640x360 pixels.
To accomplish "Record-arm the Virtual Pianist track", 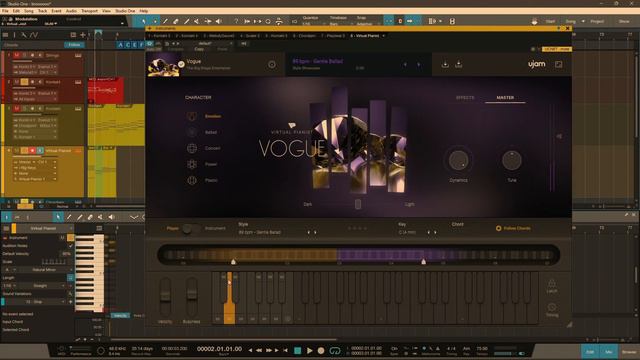I will point(32,151).
